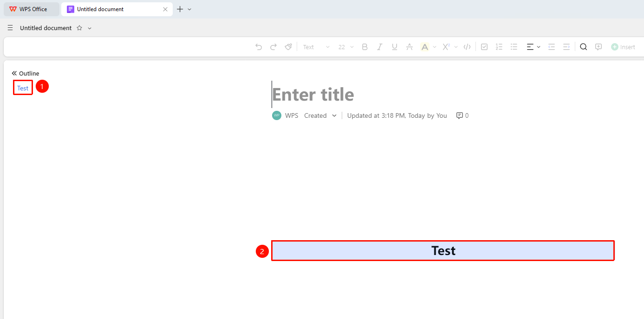Viewport: 644px width, 319px height.
Task: Activate the format painter tool
Action: (288, 47)
